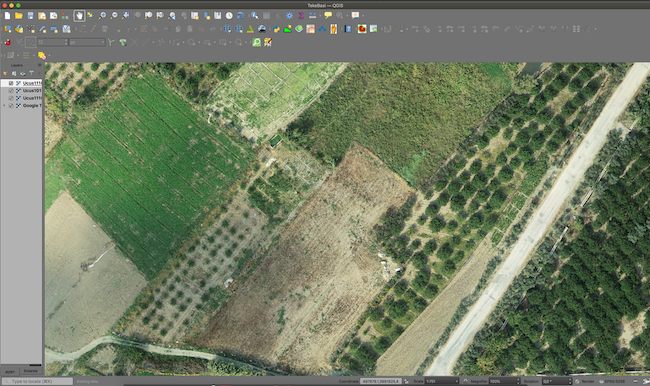
Task: Switch to the Browser panel tab
Action: [31, 371]
